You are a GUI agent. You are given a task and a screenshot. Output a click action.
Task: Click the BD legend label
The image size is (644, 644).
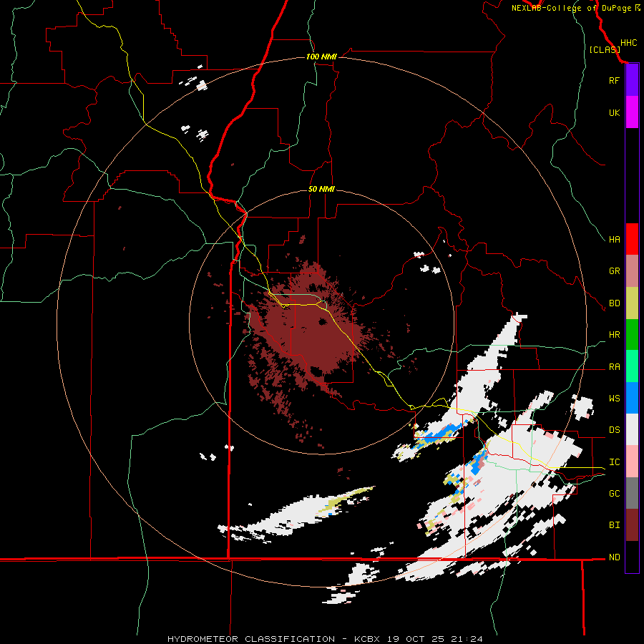[614, 303]
